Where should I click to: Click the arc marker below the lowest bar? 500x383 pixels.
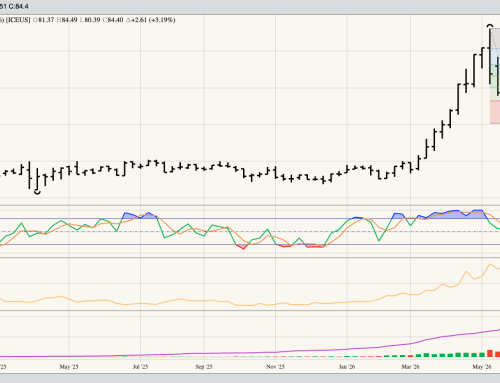coord(38,192)
